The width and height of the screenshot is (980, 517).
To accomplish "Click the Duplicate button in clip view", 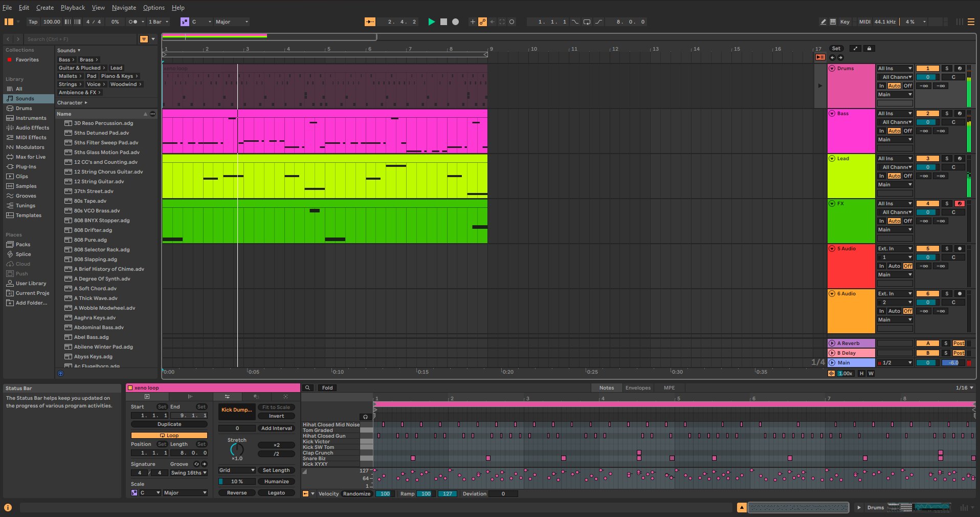I will pos(169,424).
